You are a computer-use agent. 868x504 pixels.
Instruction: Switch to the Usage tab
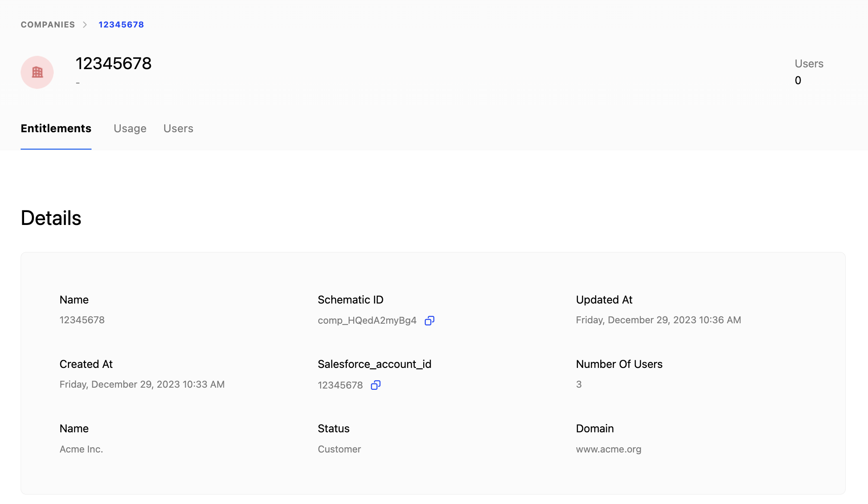click(x=130, y=128)
